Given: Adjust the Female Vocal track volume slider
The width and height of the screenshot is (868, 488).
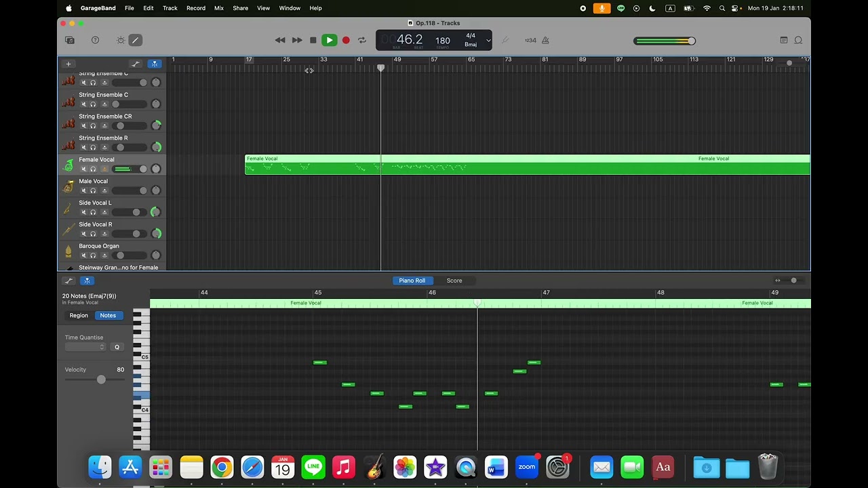Looking at the screenshot, I should point(130,169).
